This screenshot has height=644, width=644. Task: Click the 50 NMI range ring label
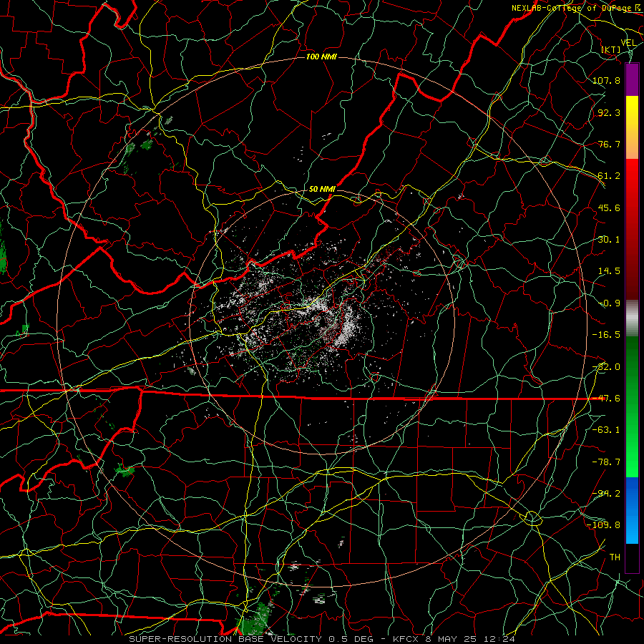(x=322, y=189)
